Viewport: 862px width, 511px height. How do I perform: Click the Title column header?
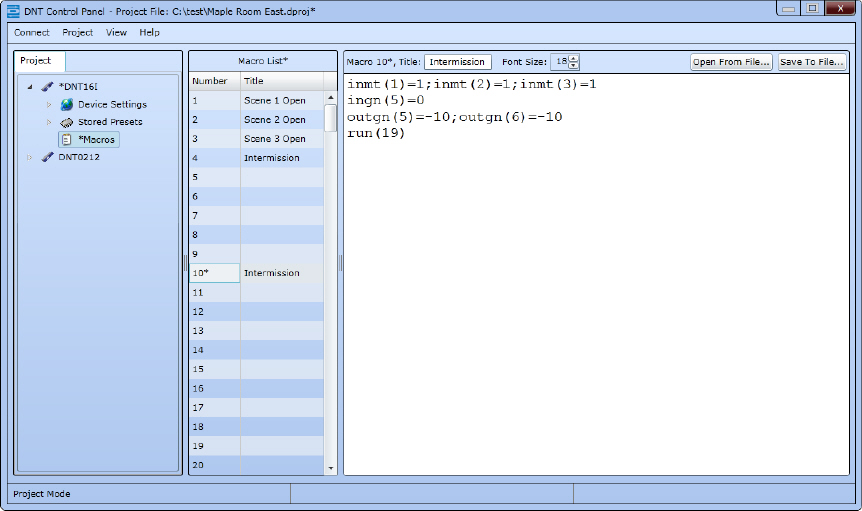pyautogui.click(x=282, y=81)
